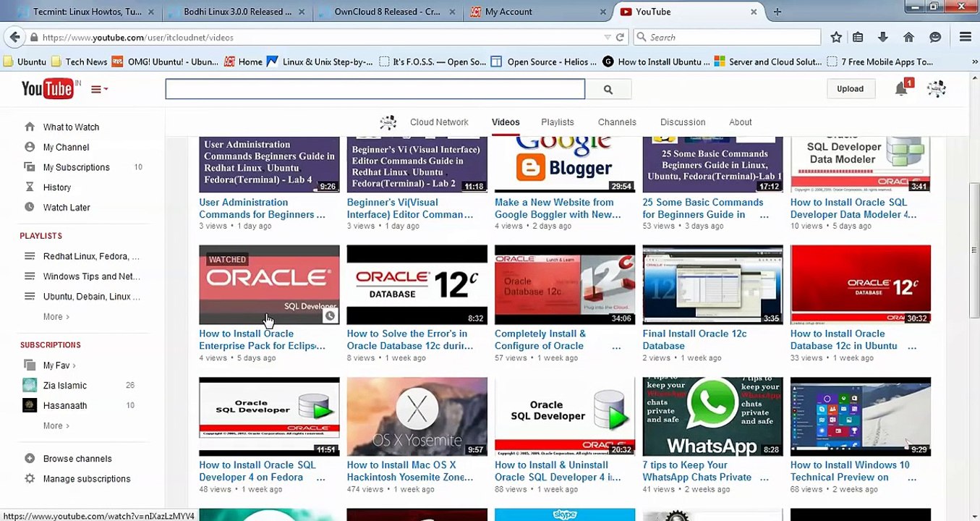Click Browse channels plus icon
Viewport: 980px width, 521px height.
coord(30,459)
